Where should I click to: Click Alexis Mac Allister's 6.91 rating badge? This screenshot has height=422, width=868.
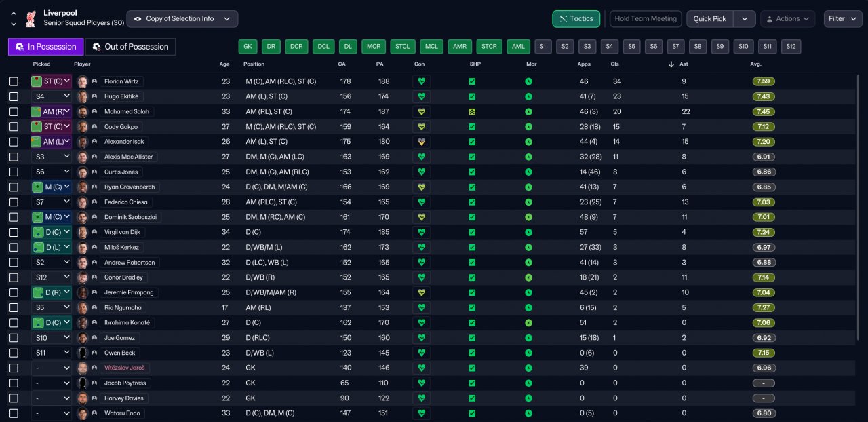pos(764,157)
